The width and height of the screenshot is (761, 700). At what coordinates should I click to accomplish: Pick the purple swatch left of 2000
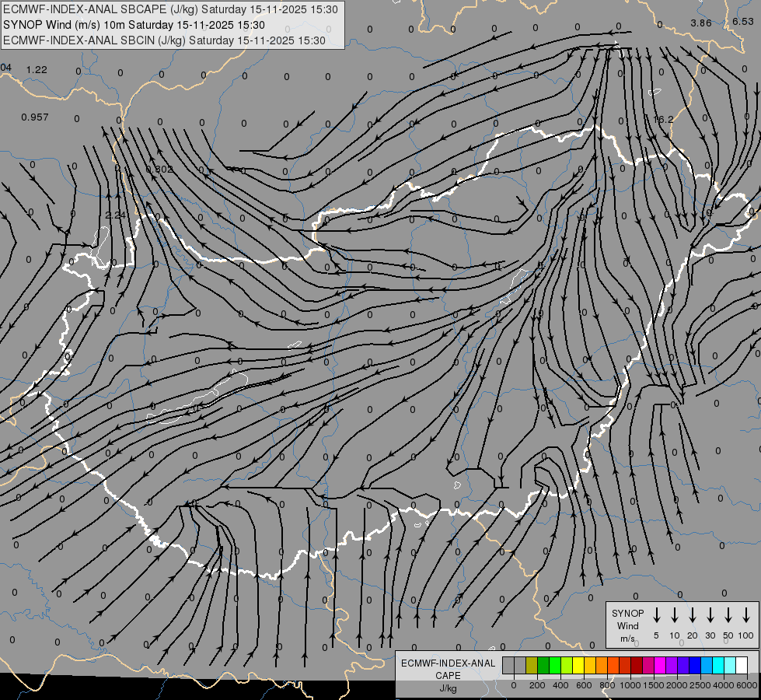[x=672, y=666]
